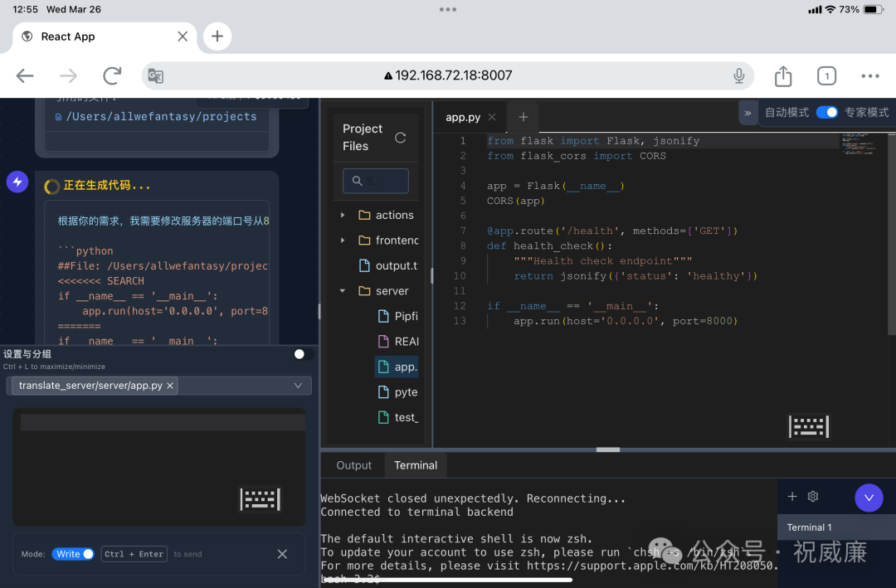The height and width of the screenshot is (588, 896).
Task: Click the purple lightning bolt assistant icon
Action: coord(17,182)
